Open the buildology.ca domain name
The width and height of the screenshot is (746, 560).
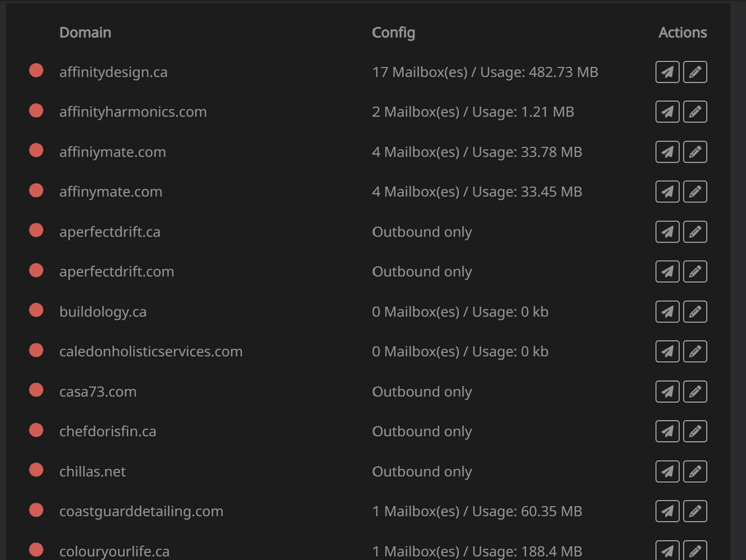[103, 312]
